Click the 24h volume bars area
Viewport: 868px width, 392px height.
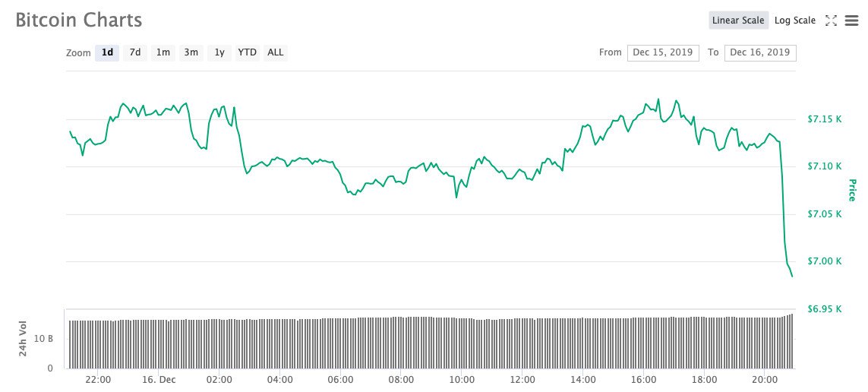[429, 343]
